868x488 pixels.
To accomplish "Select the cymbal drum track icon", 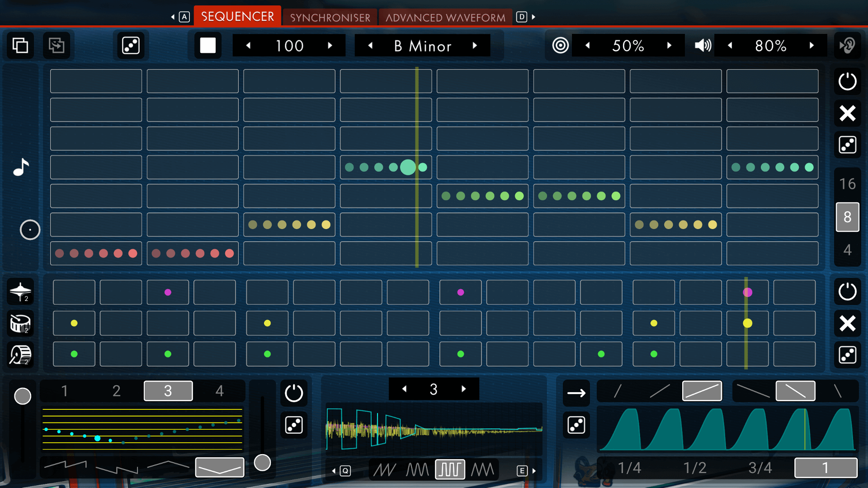I will pyautogui.click(x=20, y=291).
